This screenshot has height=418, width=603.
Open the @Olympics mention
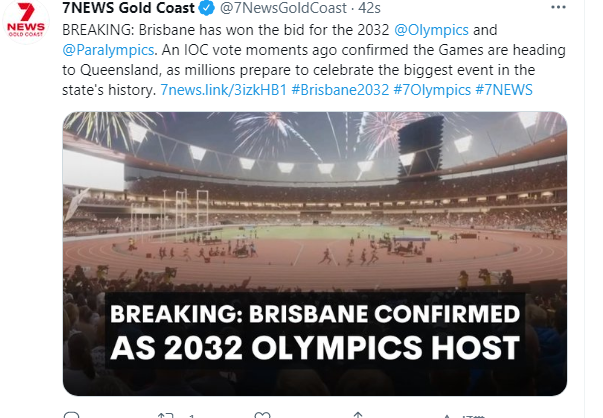[431, 30]
